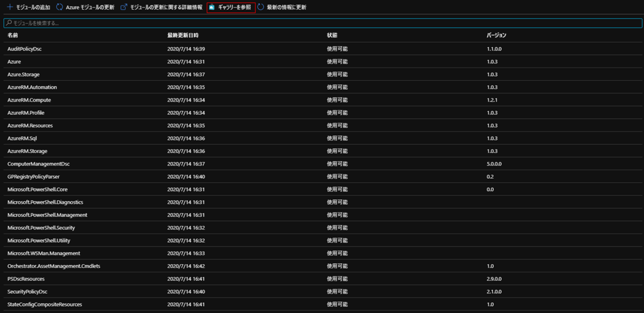Viewport: 644px width, 313px height.
Task: Click the Azure module update refresh icon
Action: [60, 7]
